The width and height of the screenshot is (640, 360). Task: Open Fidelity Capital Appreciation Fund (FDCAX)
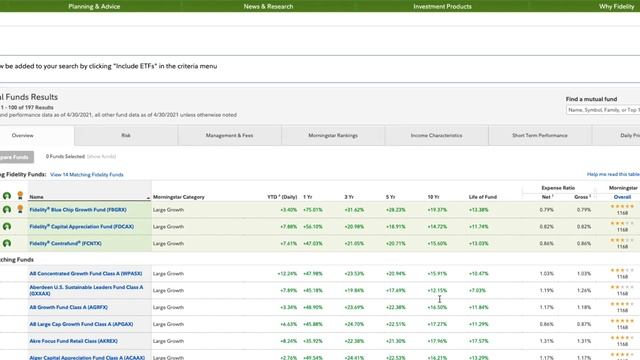click(82, 227)
